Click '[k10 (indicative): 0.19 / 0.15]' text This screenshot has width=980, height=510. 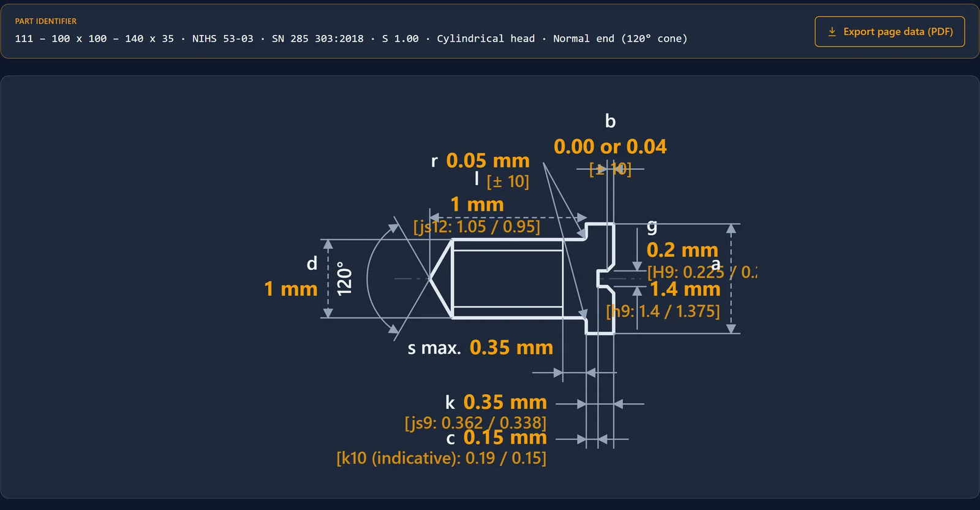(442, 458)
